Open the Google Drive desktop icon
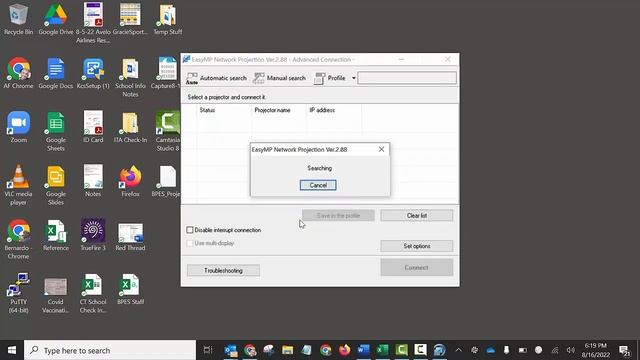 pos(56,19)
